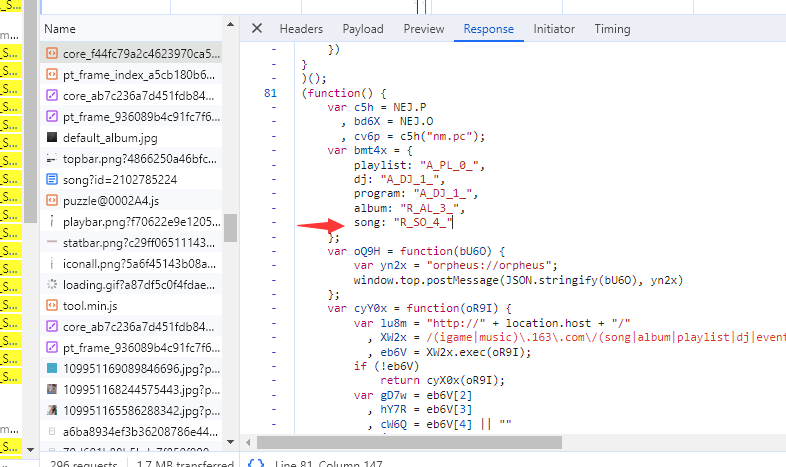Select 109951165586288342.jpg request
Screen dimensions: 786x467
(131, 411)
